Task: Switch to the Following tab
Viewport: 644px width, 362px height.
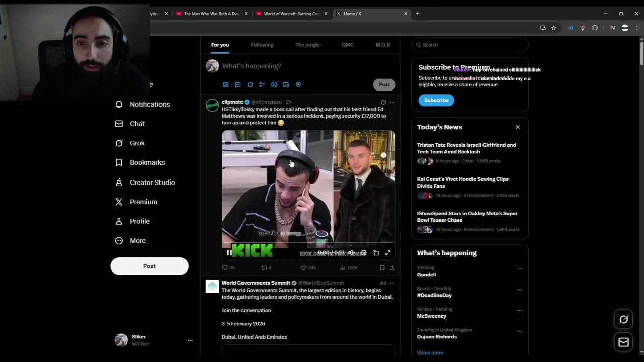Action: 262,45
